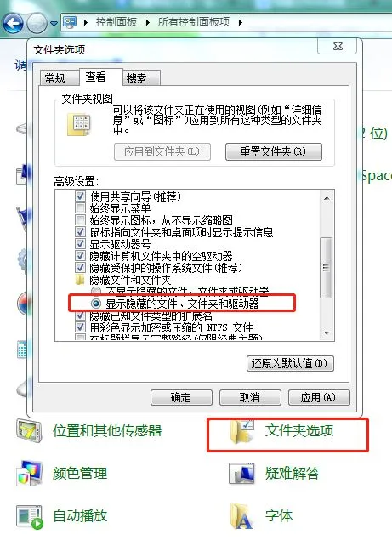
Task: Switch to the 常规 tab
Action: (56, 78)
